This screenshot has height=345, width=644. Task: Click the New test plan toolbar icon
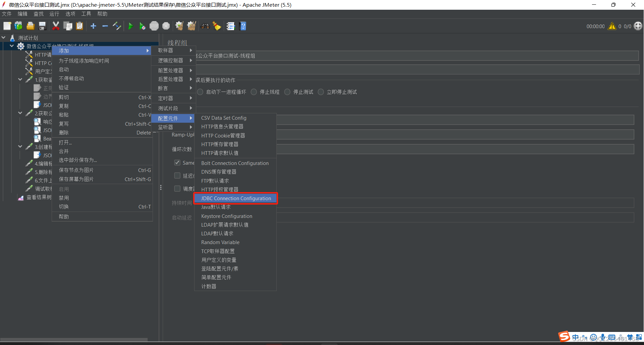coord(7,26)
